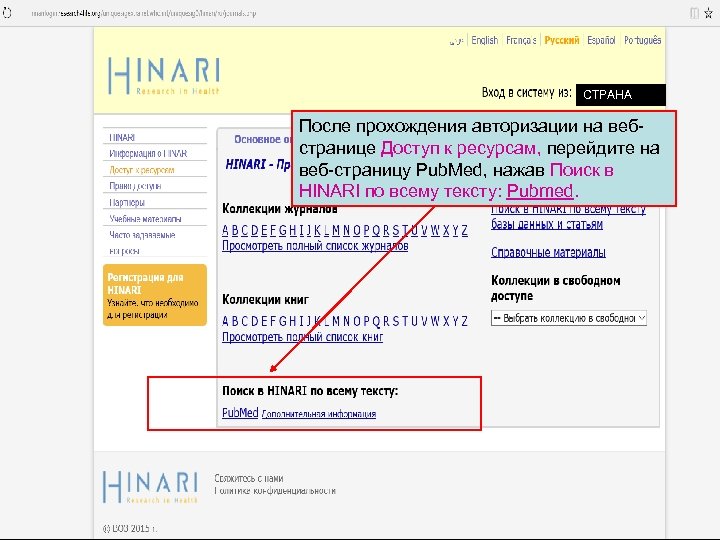Image resolution: width=720 pixels, height=540 pixels.
Task: Open базы данных и статьям link
Action: [x=547, y=225]
